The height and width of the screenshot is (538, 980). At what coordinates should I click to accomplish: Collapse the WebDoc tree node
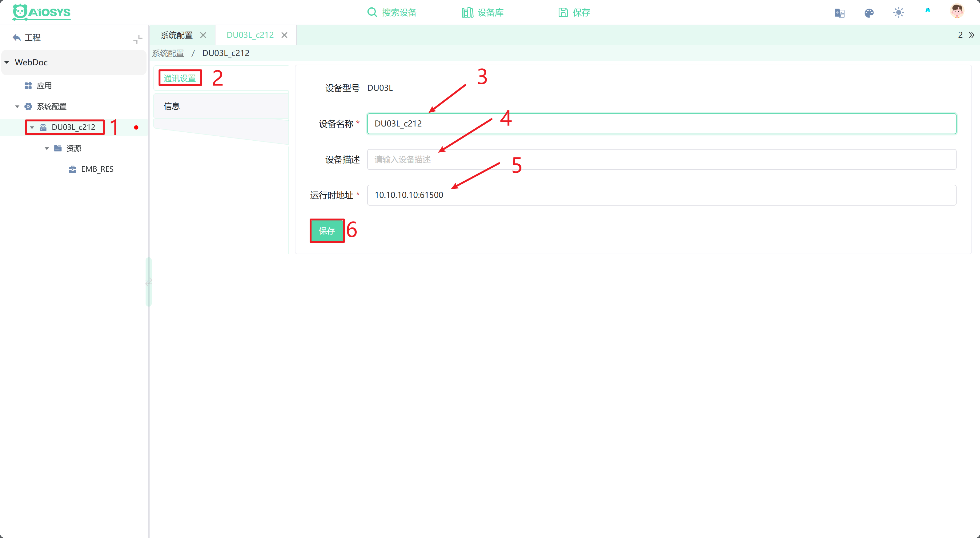coord(7,62)
